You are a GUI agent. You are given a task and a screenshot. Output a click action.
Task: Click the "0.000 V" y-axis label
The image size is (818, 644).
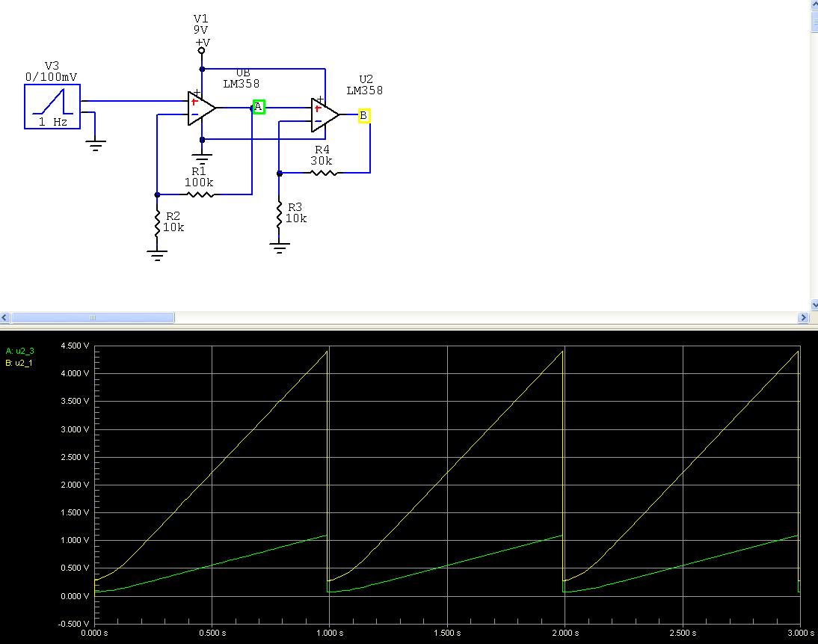75,596
